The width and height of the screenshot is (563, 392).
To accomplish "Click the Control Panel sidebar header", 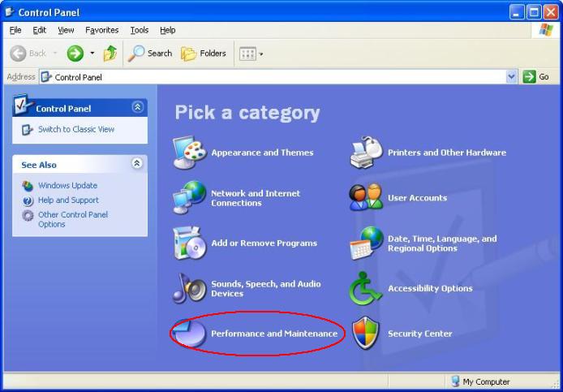I will point(80,107).
